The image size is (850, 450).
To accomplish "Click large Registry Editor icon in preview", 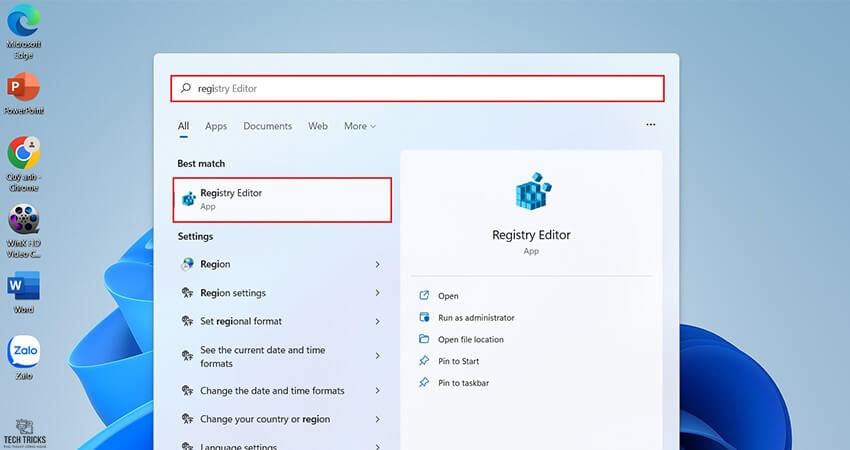I will [533, 191].
